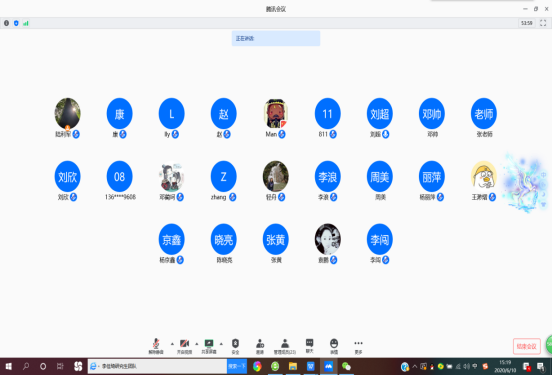Expand the video options arrow
Screen dimensions: 552x375
coord(197,344)
